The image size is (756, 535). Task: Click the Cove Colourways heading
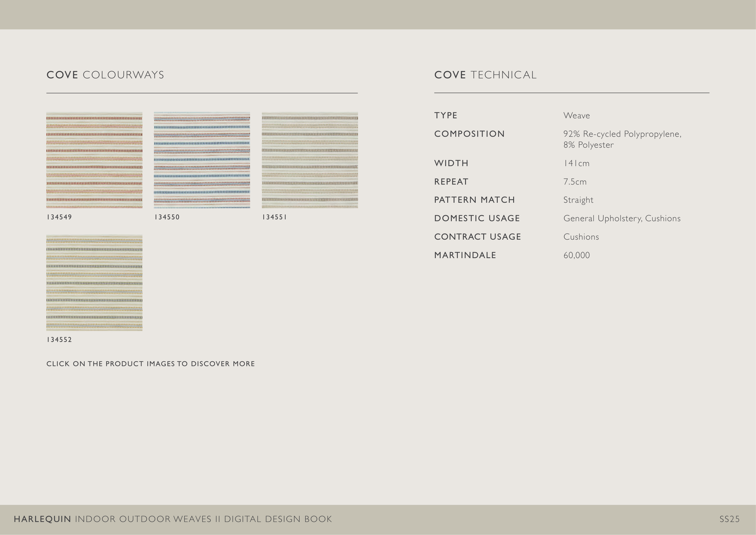pyautogui.click(x=105, y=75)
